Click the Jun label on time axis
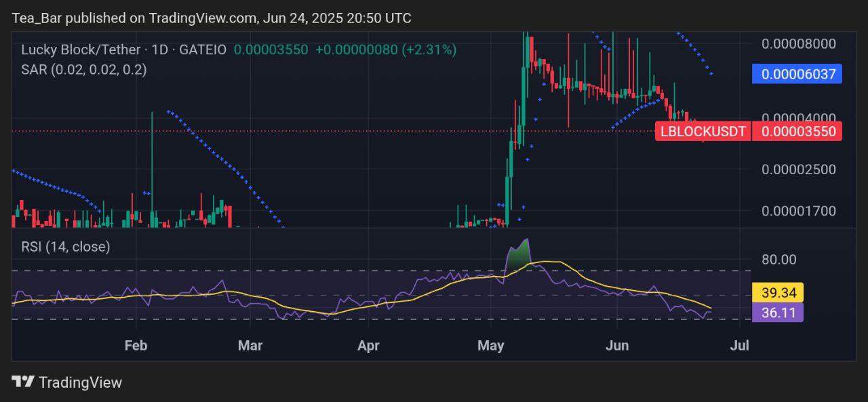Viewport: 868px width, 402px height. click(x=617, y=346)
